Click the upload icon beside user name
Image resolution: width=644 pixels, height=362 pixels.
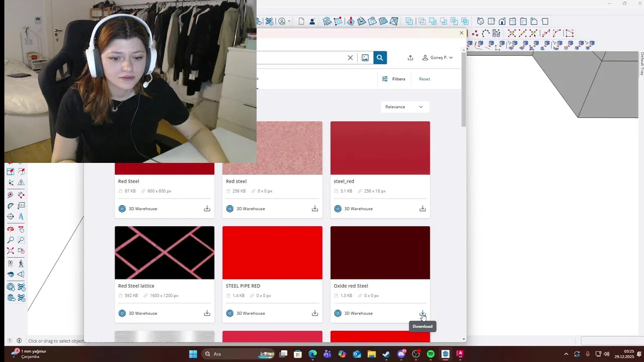click(x=410, y=58)
